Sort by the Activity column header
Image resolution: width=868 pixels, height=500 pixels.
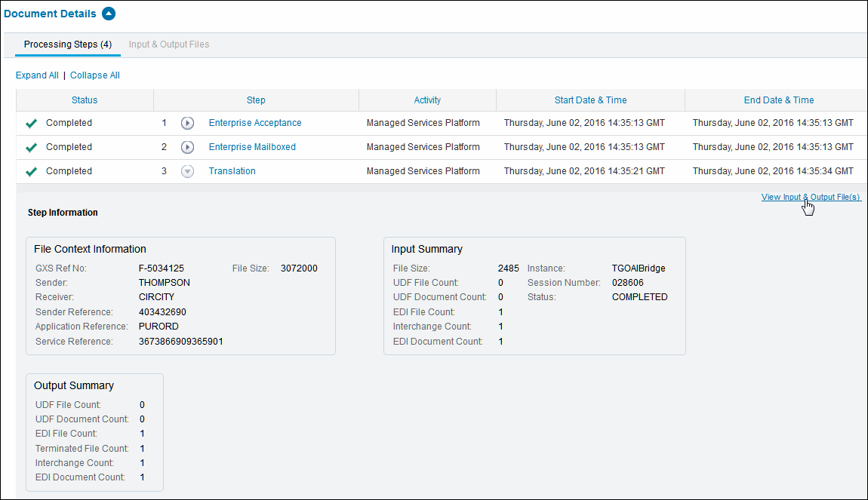(x=427, y=100)
